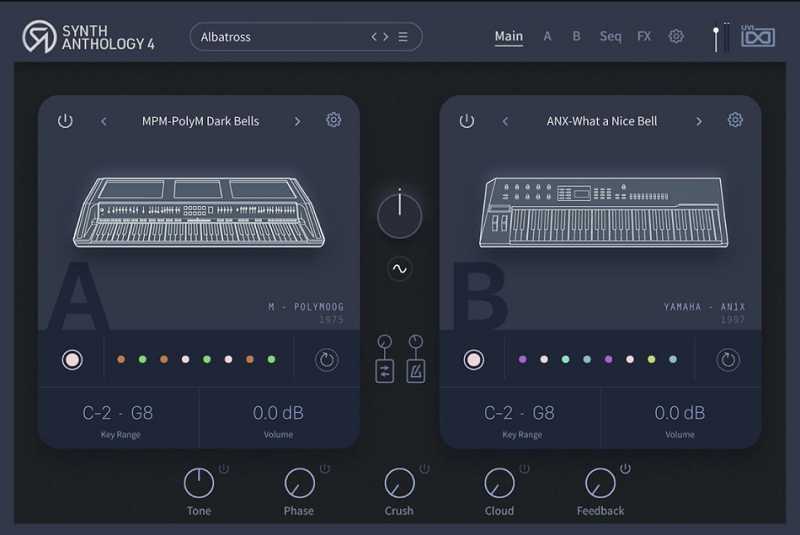This screenshot has height=535, width=800.
Task: Adjust the master volume slider
Action: click(716, 38)
